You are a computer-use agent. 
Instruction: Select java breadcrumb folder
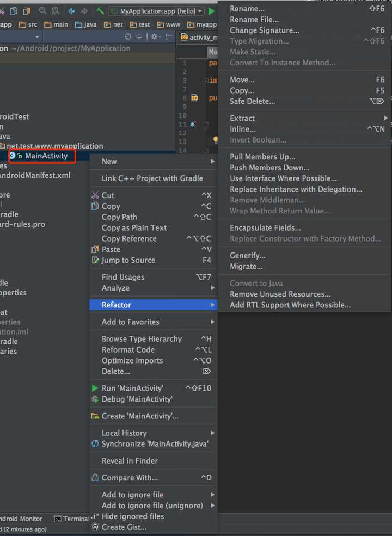(x=86, y=24)
